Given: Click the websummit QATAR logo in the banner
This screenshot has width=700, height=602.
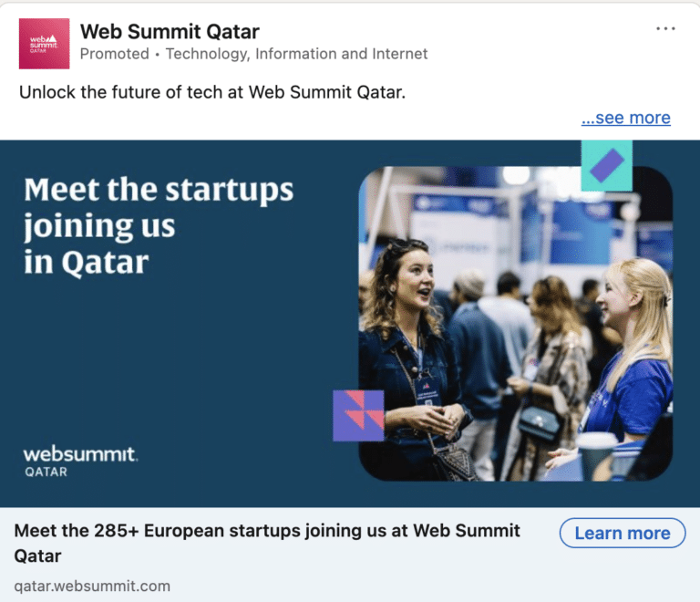Looking at the screenshot, I should click(80, 461).
